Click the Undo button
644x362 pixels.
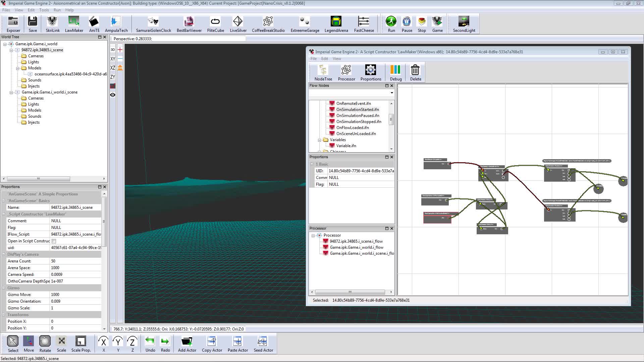(x=150, y=344)
